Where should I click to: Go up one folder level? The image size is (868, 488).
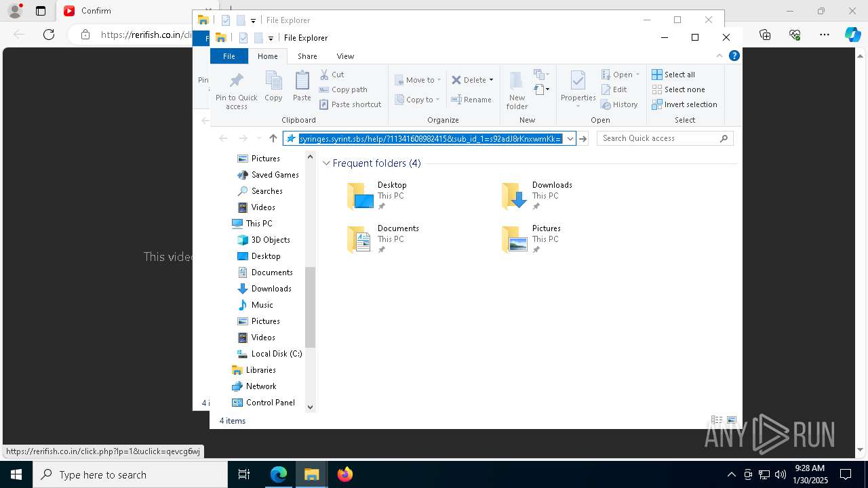tap(273, 138)
